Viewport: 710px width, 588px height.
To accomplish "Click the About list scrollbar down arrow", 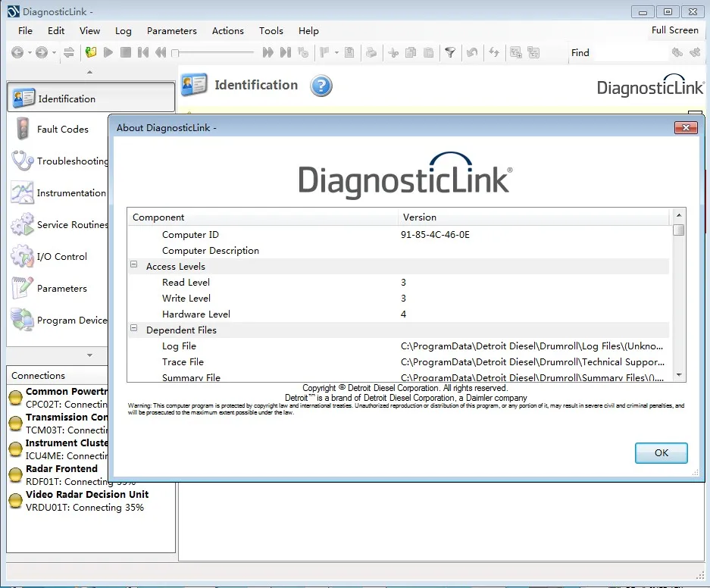I will [678, 375].
